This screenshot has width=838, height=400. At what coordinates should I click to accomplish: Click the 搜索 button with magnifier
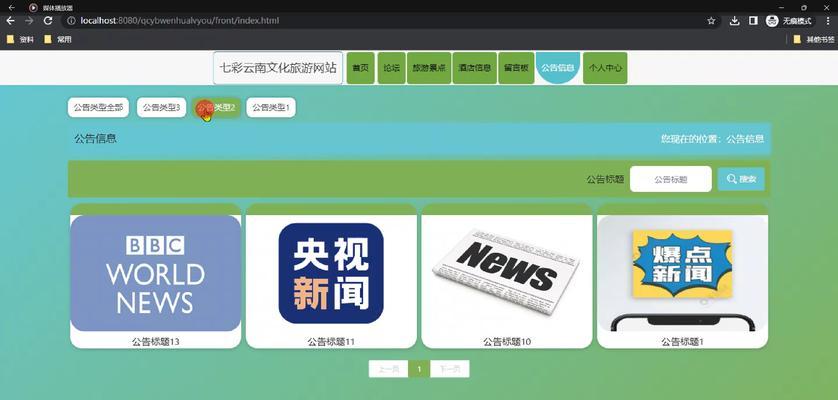tap(741, 179)
